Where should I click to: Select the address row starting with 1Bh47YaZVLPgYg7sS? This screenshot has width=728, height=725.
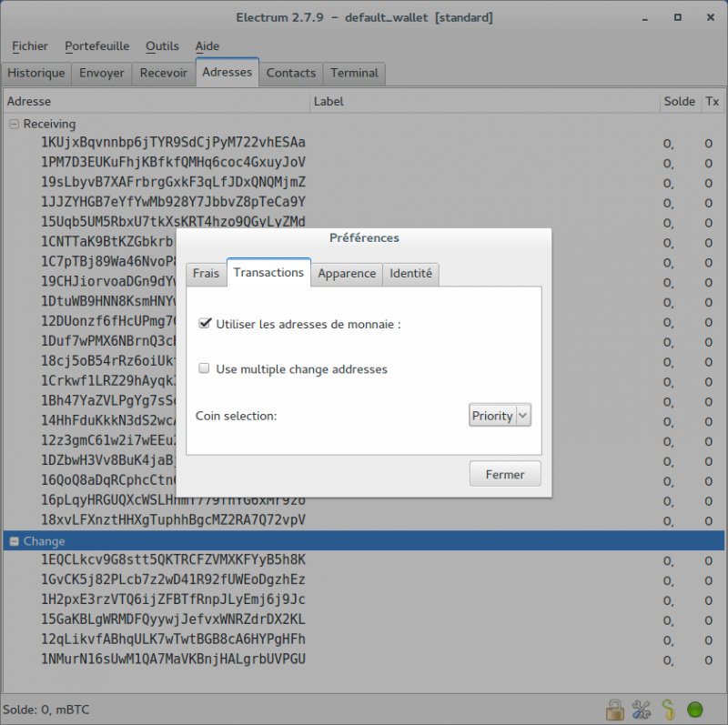click(x=107, y=400)
